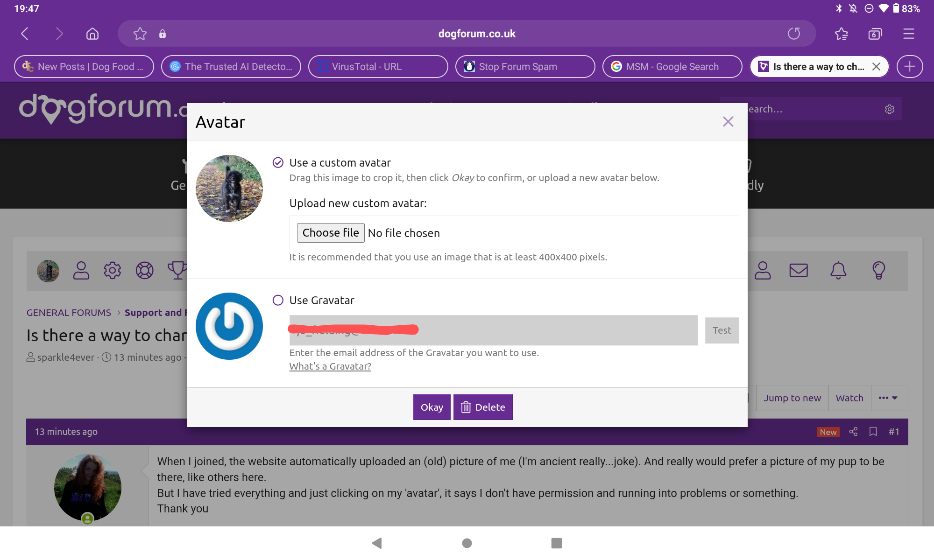Add a new browser tab
The width and height of the screenshot is (934, 560).
coord(910,66)
